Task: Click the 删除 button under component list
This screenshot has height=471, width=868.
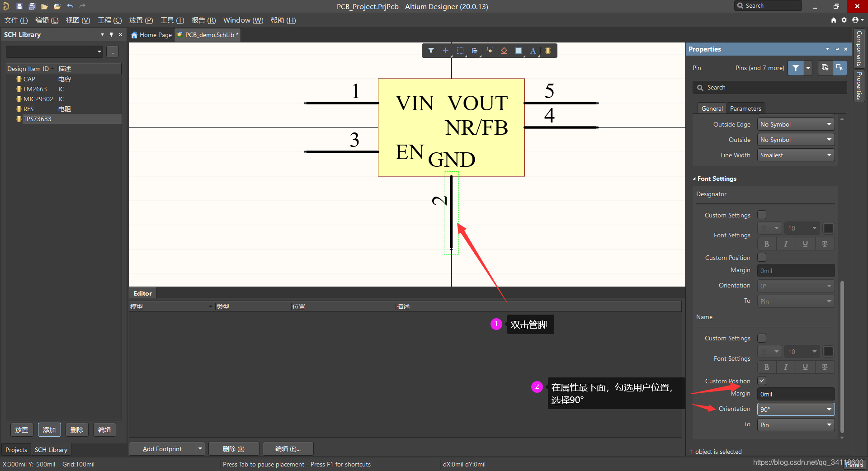Action: pos(77,430)
